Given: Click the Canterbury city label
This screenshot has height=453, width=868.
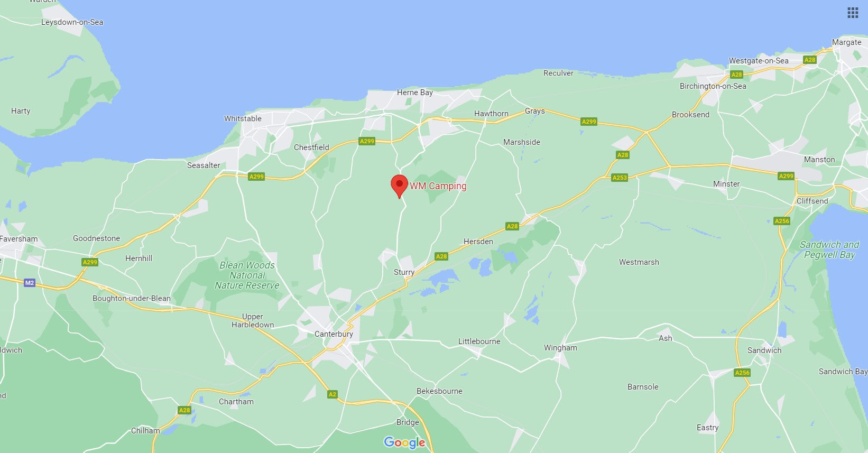Looking at the screenshot, I should click(334, 334).
